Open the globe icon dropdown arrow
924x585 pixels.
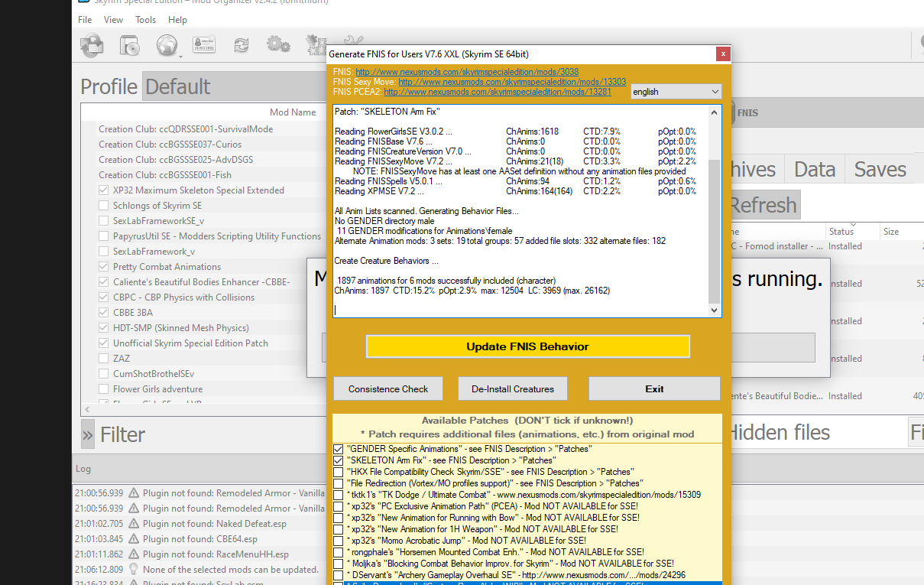pos(181,56)
